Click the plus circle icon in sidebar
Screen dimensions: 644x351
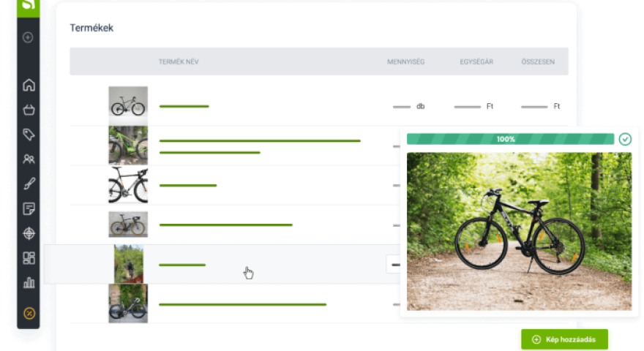(28, 38)
